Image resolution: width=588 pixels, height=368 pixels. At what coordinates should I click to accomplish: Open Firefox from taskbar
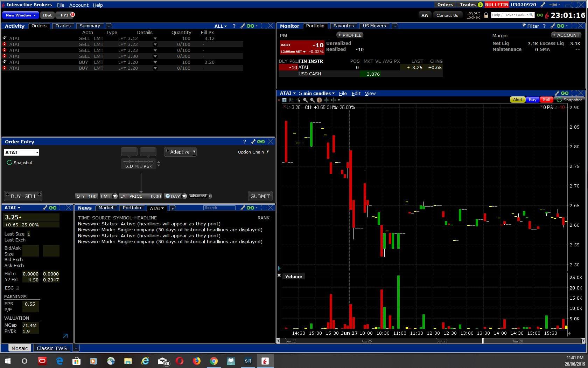pos(196,361)
